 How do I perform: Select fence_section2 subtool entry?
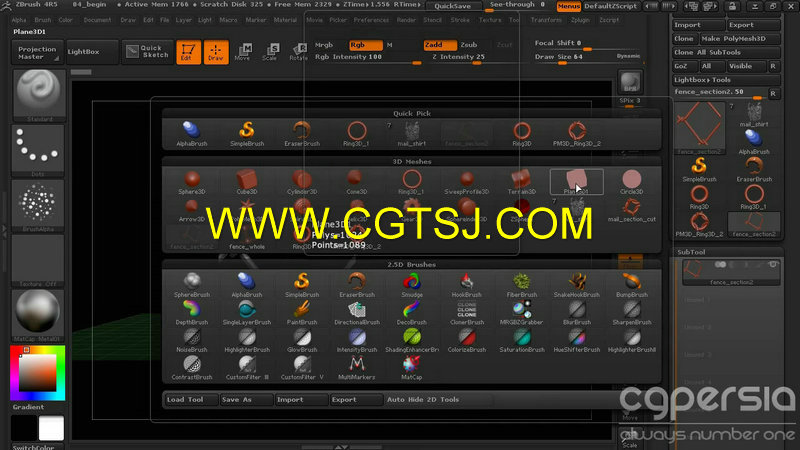731,272
